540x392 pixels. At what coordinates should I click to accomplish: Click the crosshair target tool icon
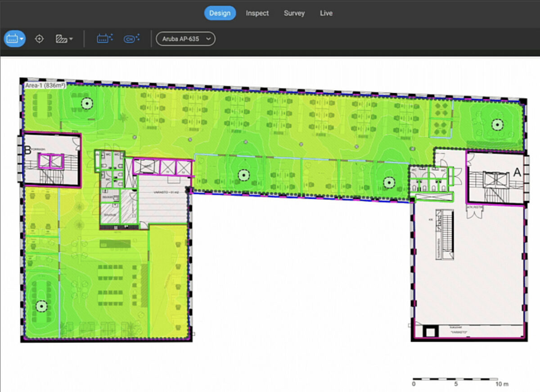tap(39, 39)
